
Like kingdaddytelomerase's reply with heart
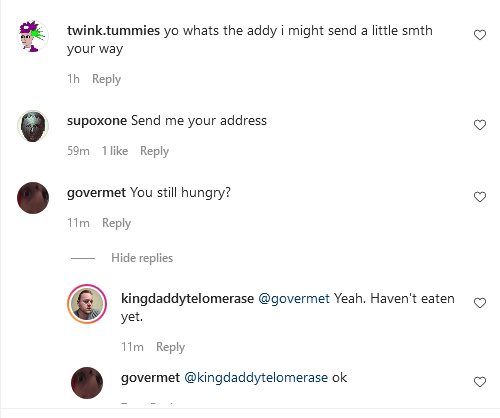tap(480, 303)
